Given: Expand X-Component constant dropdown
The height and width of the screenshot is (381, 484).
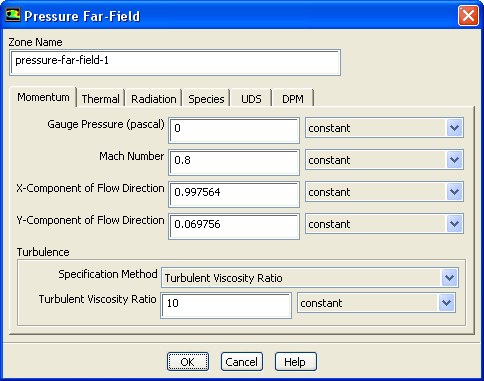Looking at the screenshot, I should [384, 192].
